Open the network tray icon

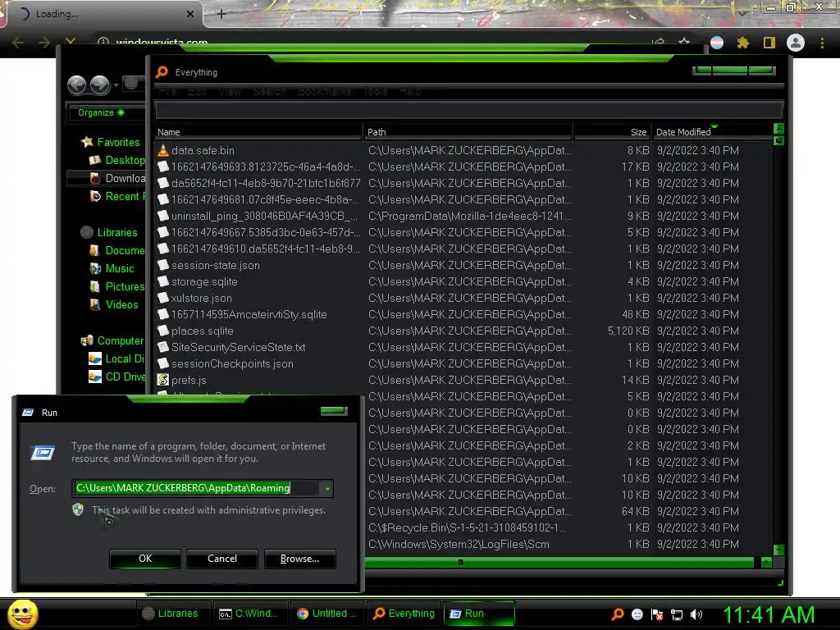(x=677, y=614)
